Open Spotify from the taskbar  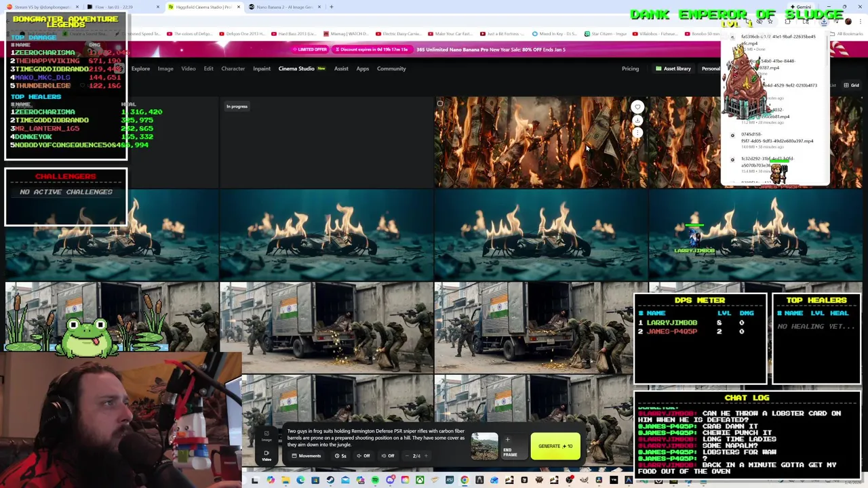(375, 481)
